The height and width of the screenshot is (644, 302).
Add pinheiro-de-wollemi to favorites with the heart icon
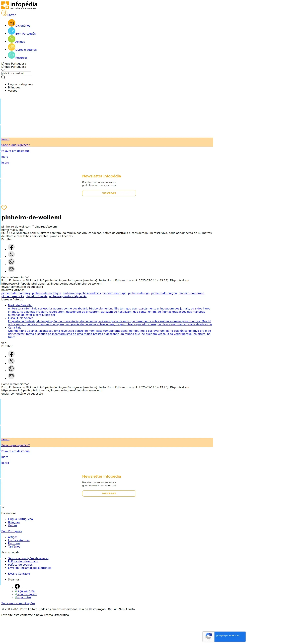tap(4, 207)
